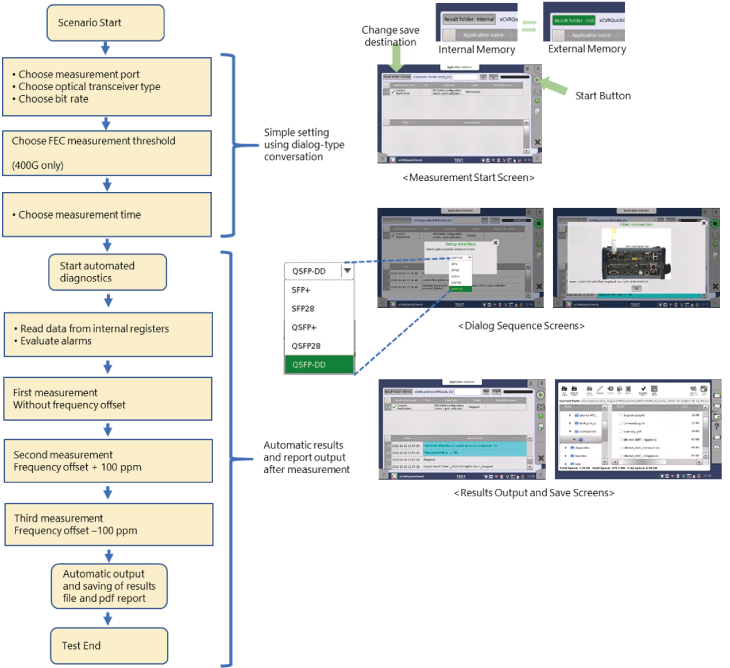Click the sidebar X icon on Fiber connection screen
This screenshot has height=668, width=730.
715,286
